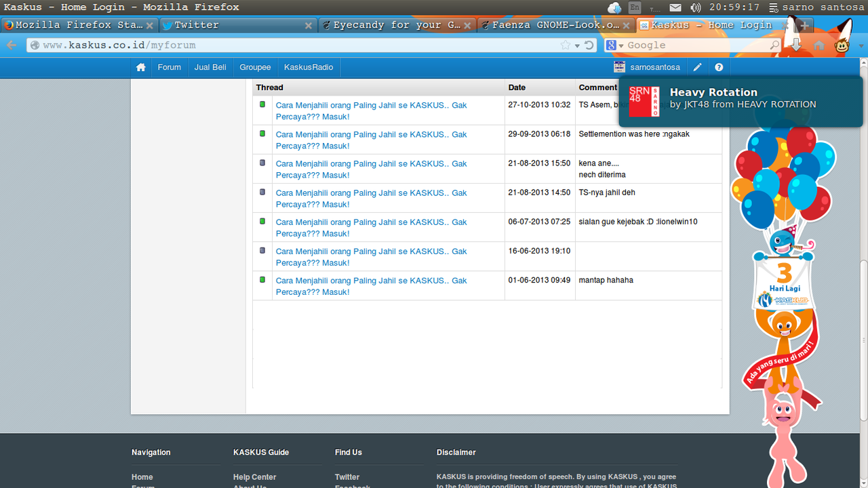Open Help Center footer link
The image size is (868, 488).
pos(255,477)
